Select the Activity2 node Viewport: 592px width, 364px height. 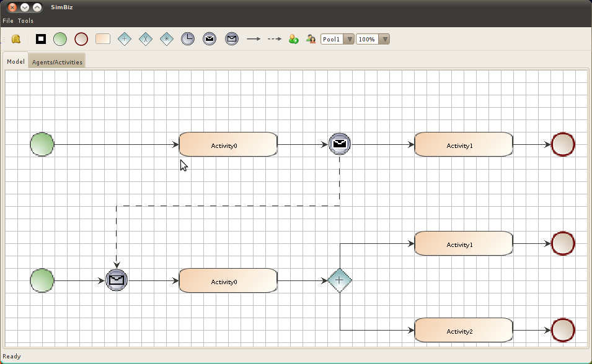click(x=464, y=331)
